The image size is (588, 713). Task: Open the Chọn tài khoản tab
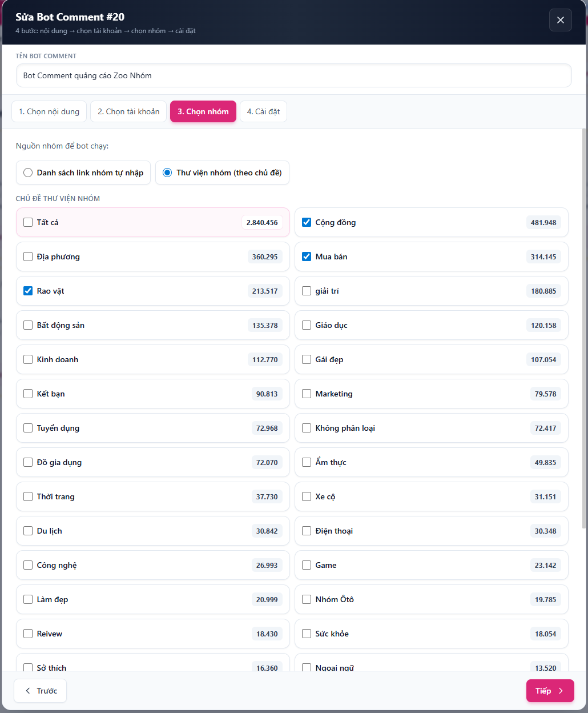(128, 111)
